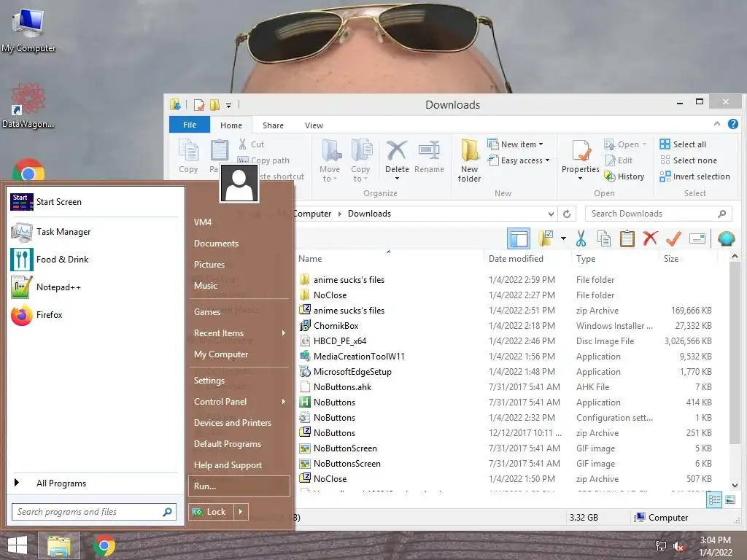Click the orange checkmark properties icon
The height and width of the screenshot is (560, 747).
pos(673,238)
